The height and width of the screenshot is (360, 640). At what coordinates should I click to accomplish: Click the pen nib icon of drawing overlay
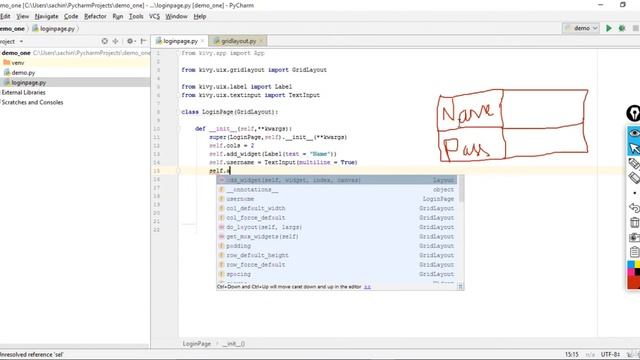coord(633,113)
